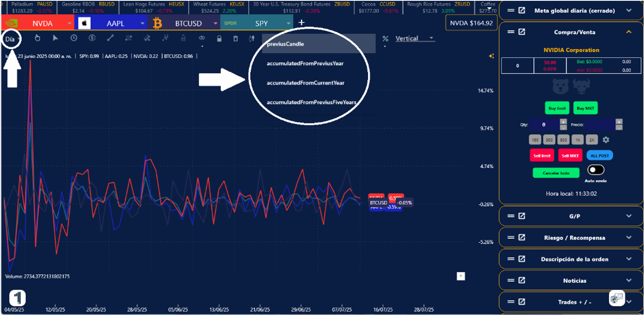
Task: Click the Qty input field
Action: (544, 125)
